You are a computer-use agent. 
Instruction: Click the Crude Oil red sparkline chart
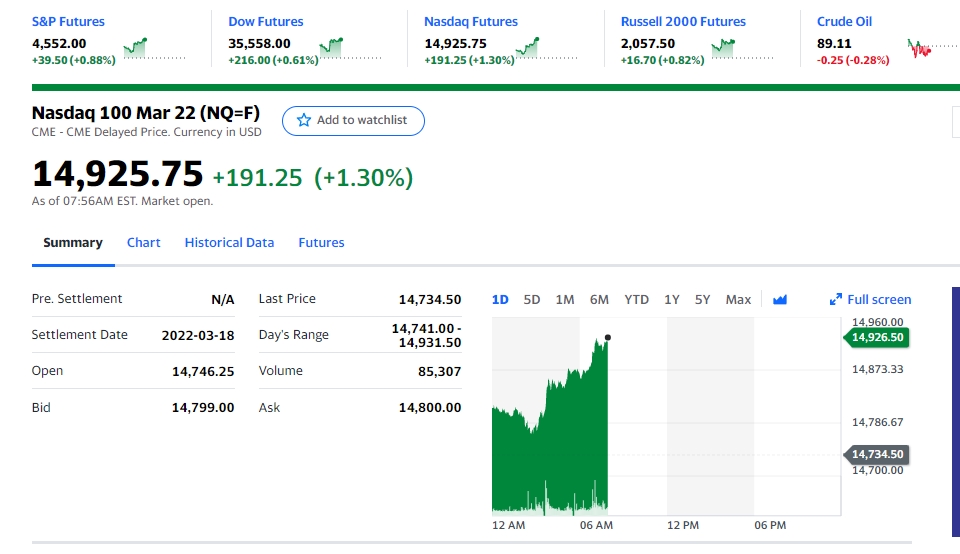(x=933, y=48)
